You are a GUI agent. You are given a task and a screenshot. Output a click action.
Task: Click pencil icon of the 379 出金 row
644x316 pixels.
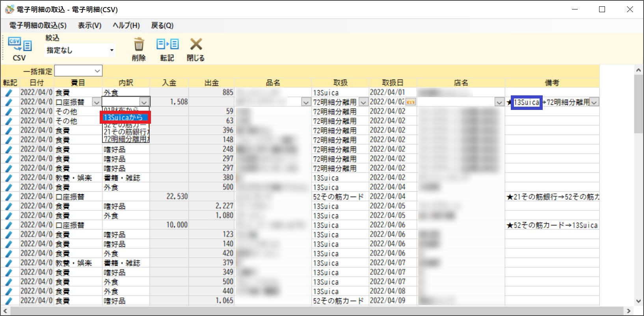click(9, 263)
